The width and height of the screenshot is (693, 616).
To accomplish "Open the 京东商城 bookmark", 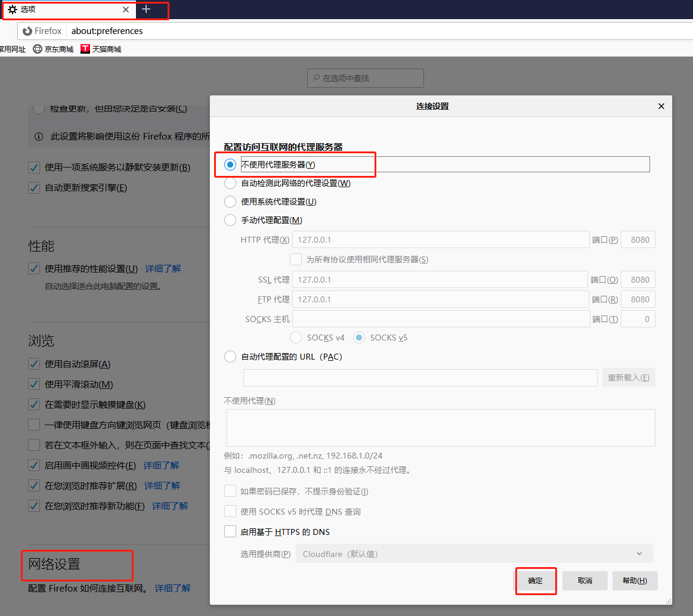I will pyautogui.click(x=54, y=49).
